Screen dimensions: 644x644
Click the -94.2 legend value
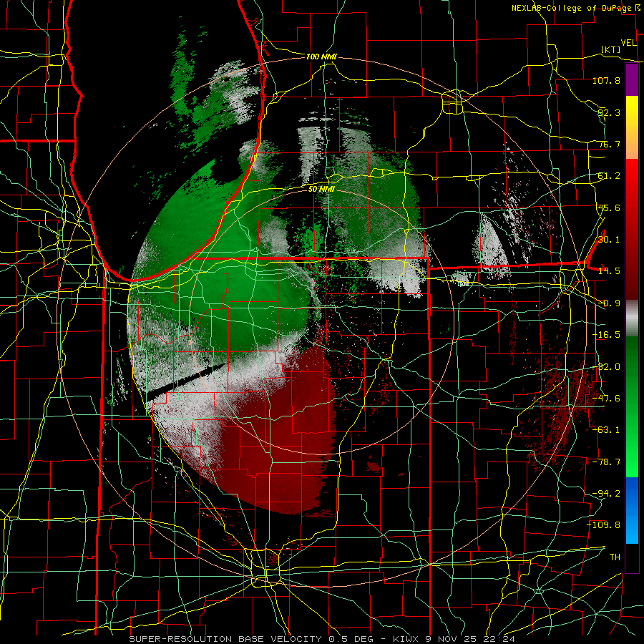tap(606, 493)
